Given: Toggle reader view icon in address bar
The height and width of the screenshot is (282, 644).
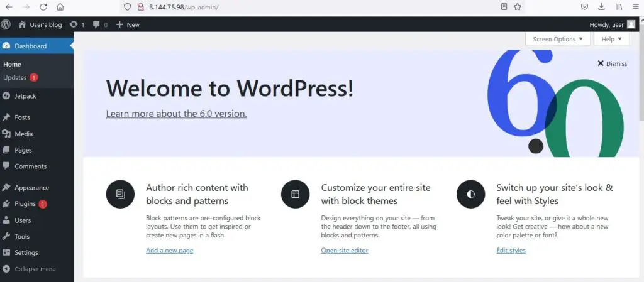Looking at the screenshot, I should [x=504, y=7].
